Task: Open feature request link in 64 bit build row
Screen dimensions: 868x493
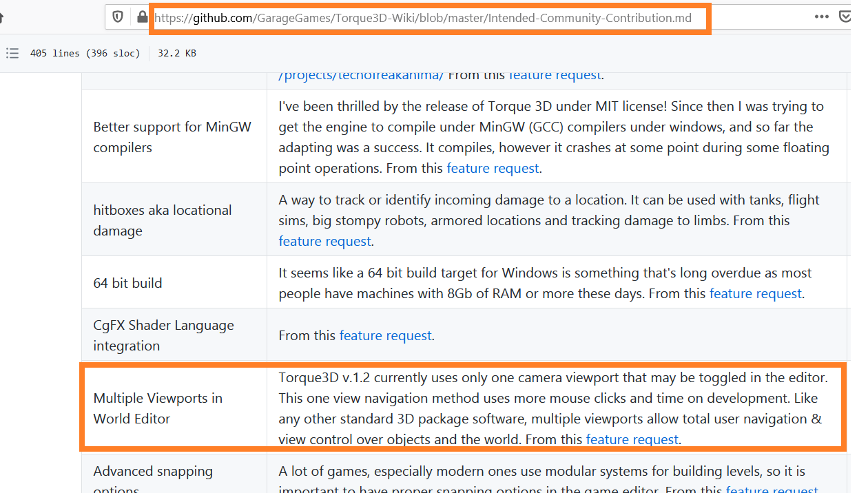Action: tap(756, 293)
